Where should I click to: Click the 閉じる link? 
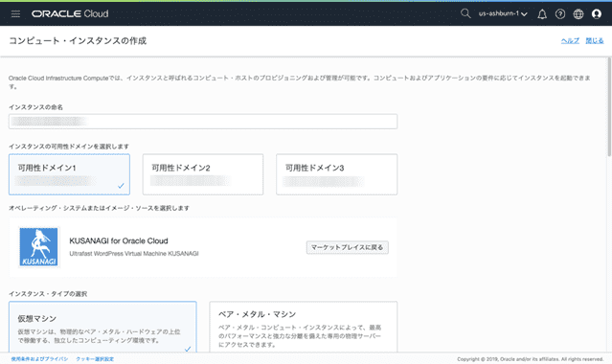tap(595, 40)
